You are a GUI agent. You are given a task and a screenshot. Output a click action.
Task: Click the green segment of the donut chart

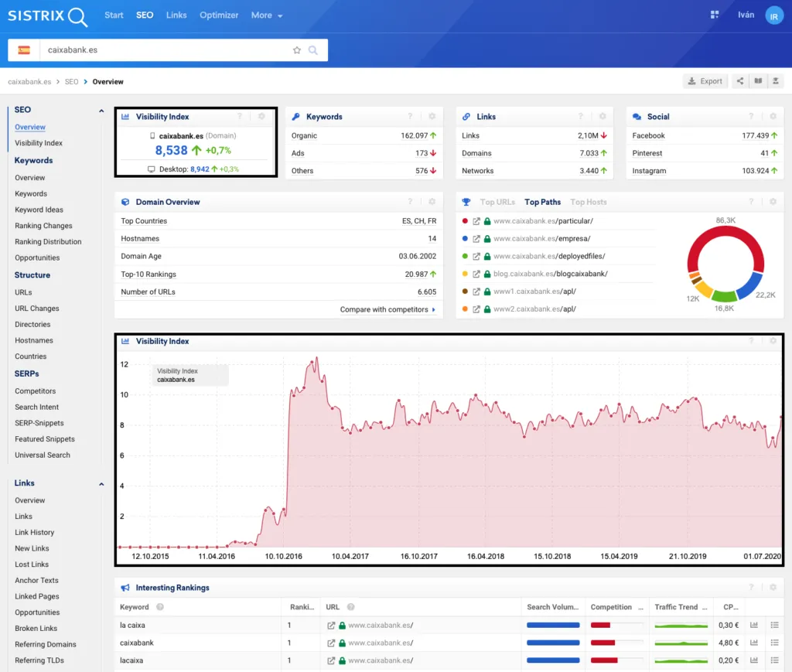724,296
